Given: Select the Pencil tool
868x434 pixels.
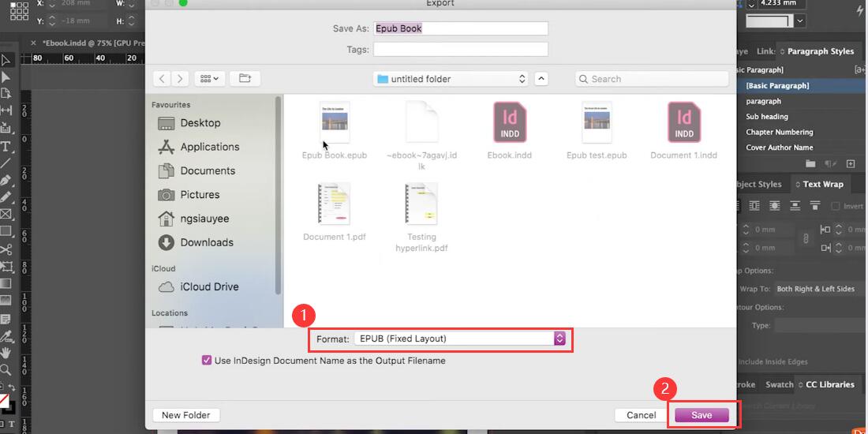Looking at the screenshot, I should [x=6, y=197].
